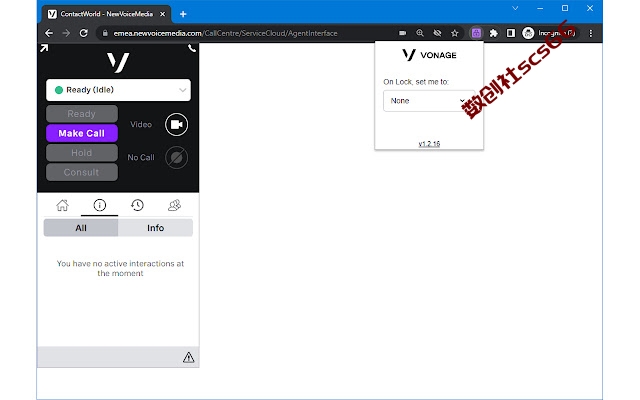Screen dimensions: 640x400
Task: Click the phone handset icon in panel header
Action: [192, 48]
